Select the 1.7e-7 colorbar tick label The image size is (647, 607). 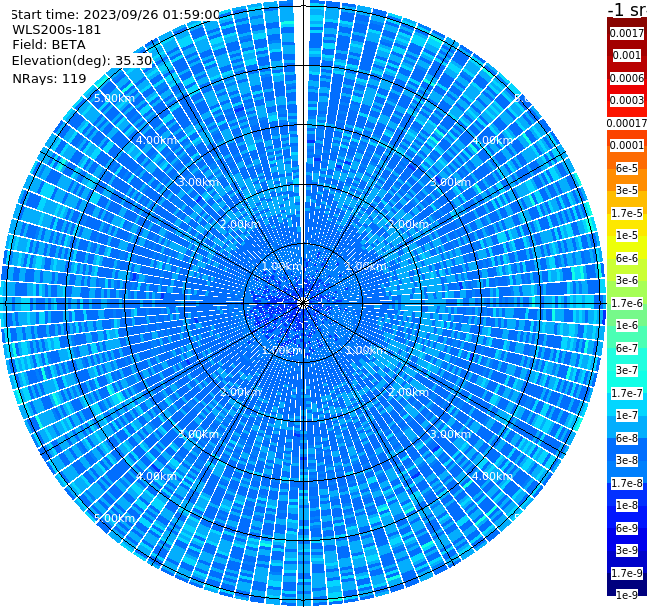point(627,393)
